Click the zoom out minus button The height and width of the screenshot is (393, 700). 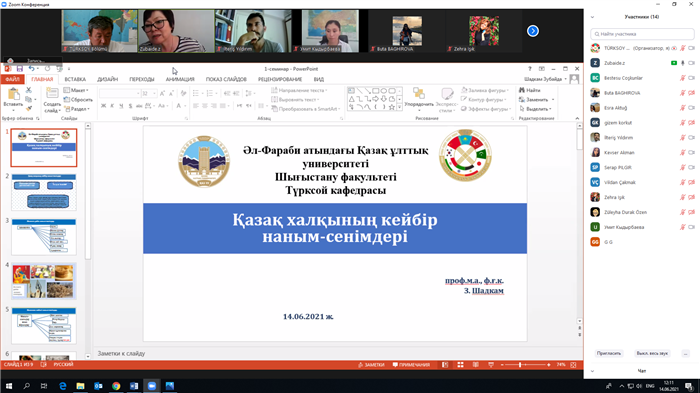tap(502, 365)
